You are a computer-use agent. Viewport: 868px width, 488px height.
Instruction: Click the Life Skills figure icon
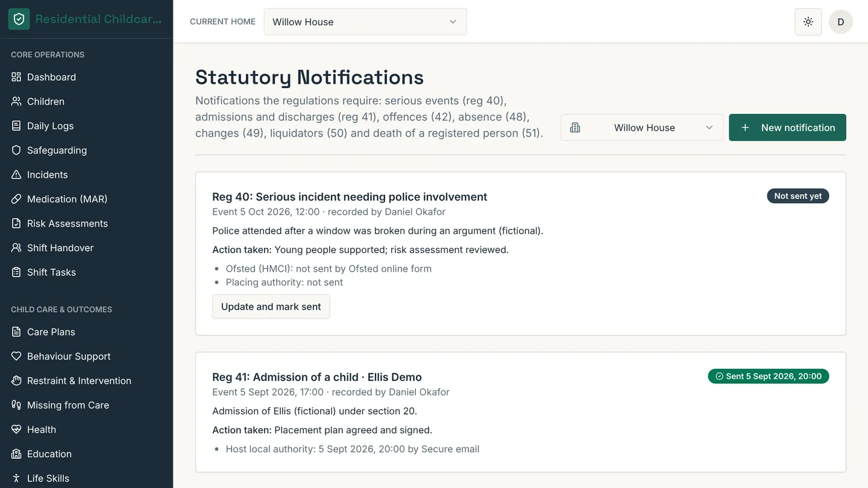(x=16, y=478)
